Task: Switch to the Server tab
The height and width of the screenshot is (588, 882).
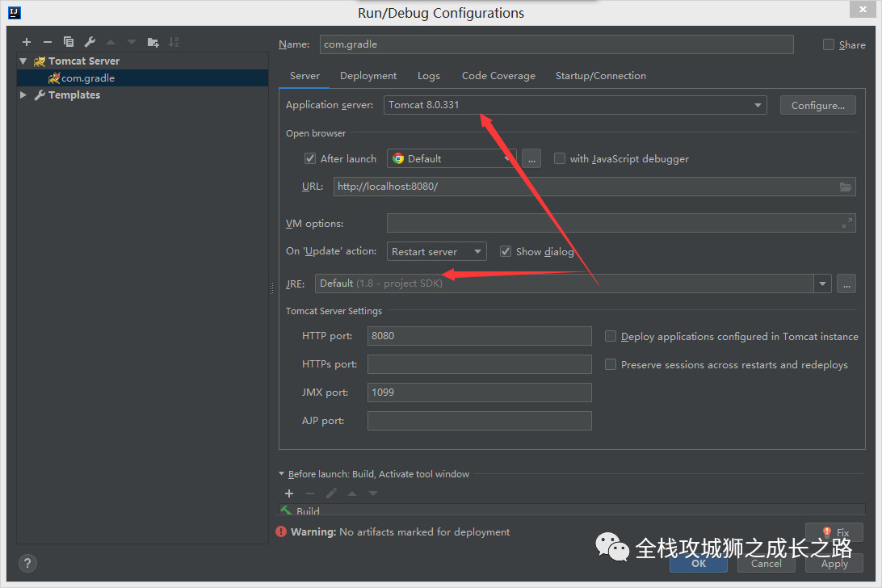Action: click(304, 76)
